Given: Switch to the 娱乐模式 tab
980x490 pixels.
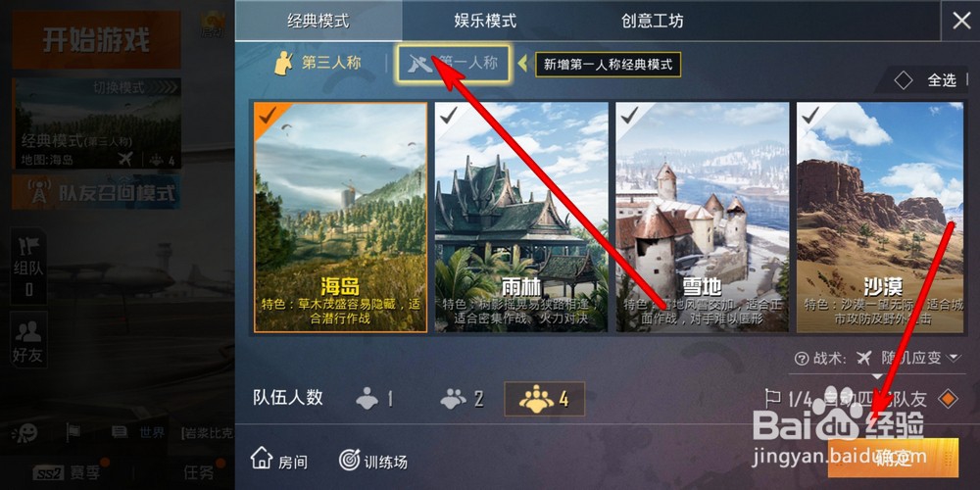Looking at the screenshot, I should point(485,21).
